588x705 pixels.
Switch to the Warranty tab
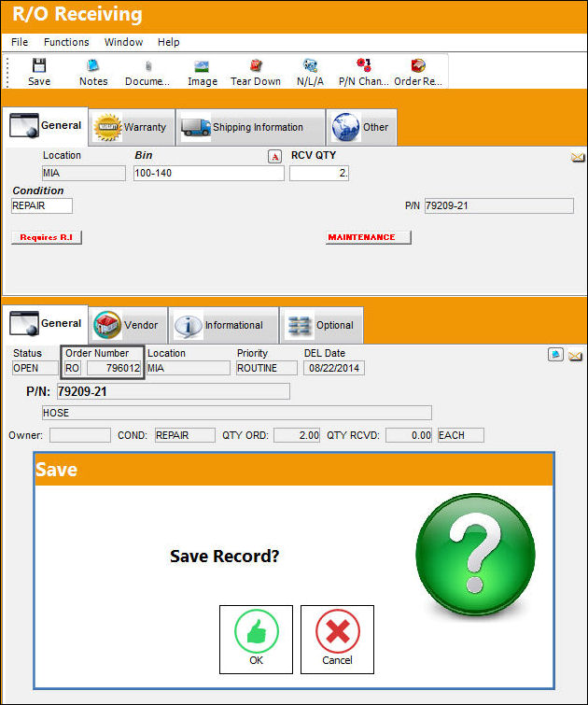(132, 127)
